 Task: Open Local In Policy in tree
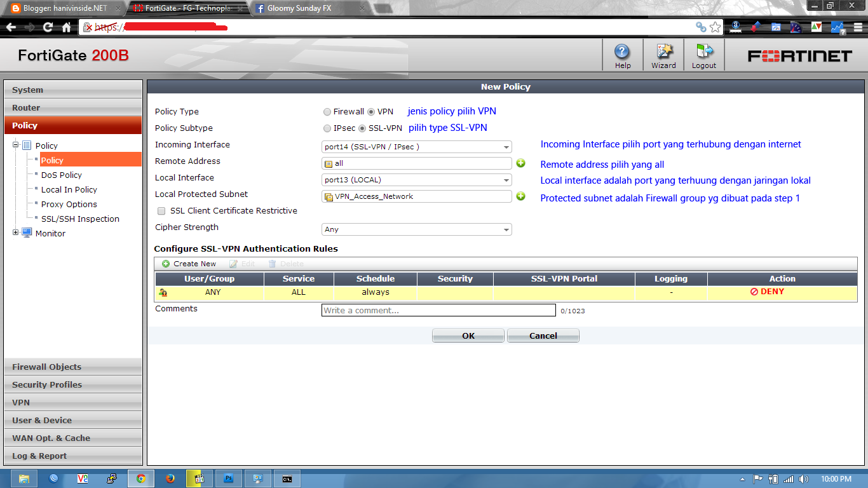coord(69,189)
